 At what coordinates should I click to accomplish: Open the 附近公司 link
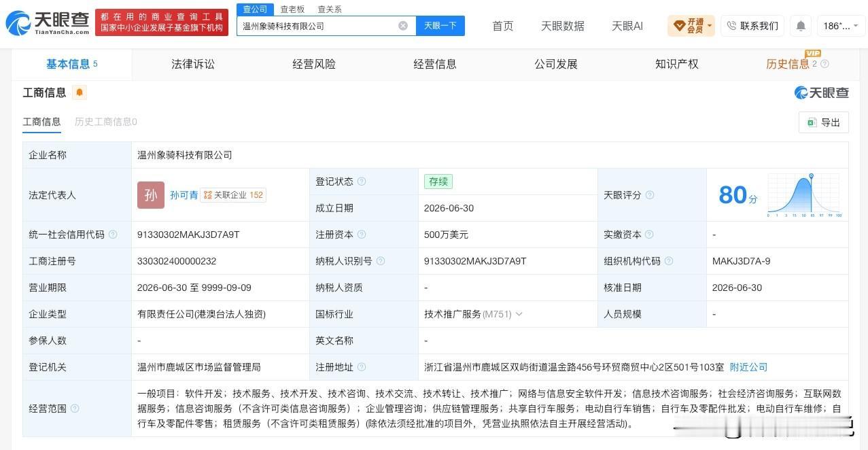748,367
